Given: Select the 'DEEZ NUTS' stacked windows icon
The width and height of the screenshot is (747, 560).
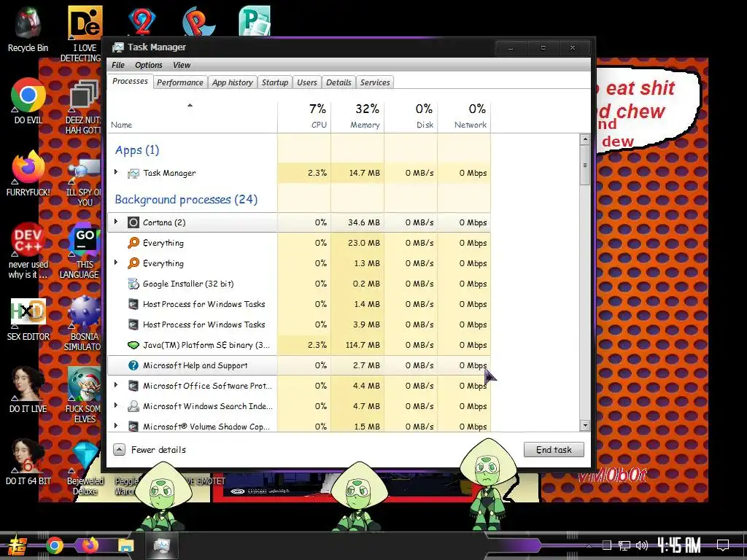Looking at the screenshot, I should tap(83, 106).
